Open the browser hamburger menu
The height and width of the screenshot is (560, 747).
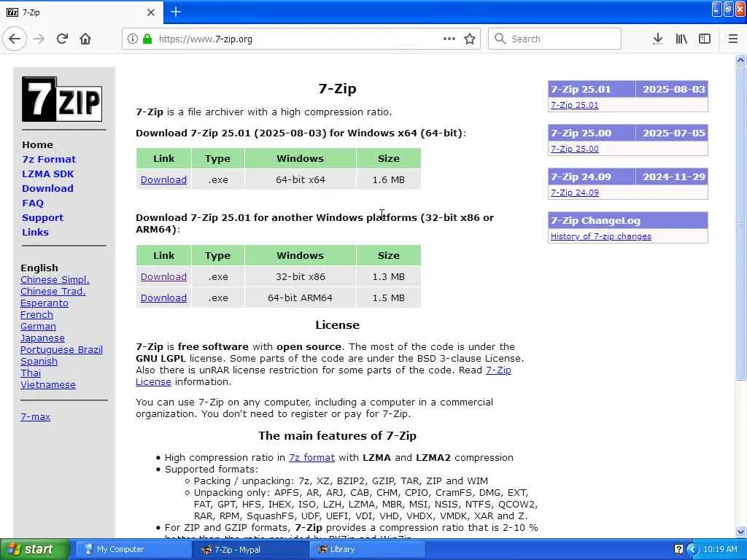tap(732, 39)
